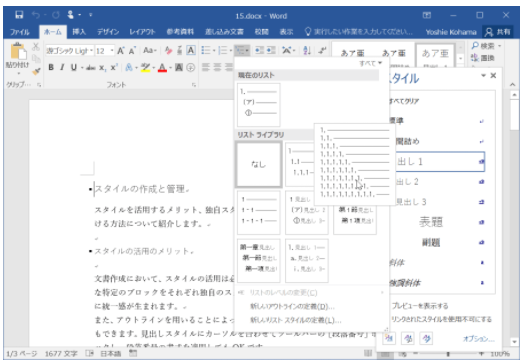Clear all formatting eraser icon
This screenshot has height=362, width=523.
tap(168, 50)
